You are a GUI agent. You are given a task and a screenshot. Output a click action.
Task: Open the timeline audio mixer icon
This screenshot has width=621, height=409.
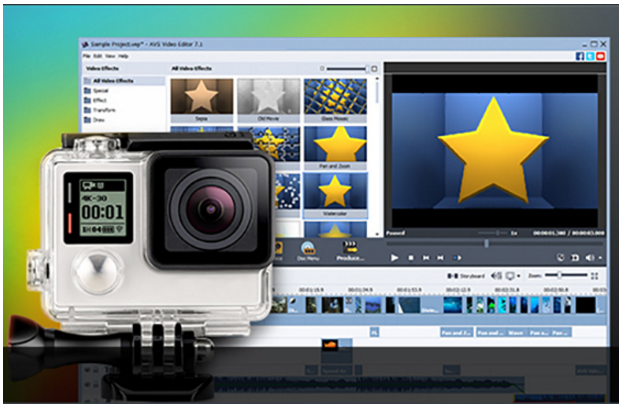(496, 276)
